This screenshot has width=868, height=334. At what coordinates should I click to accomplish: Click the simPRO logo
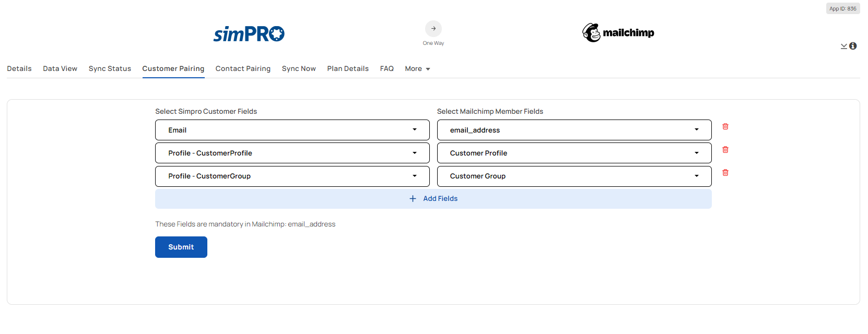(x=249, y=34)
